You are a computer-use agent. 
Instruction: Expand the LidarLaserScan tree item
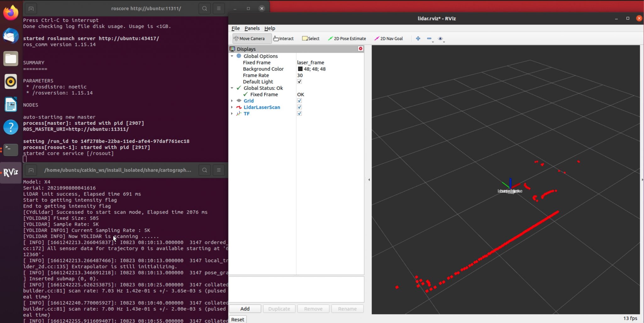(x=232, y=107)
